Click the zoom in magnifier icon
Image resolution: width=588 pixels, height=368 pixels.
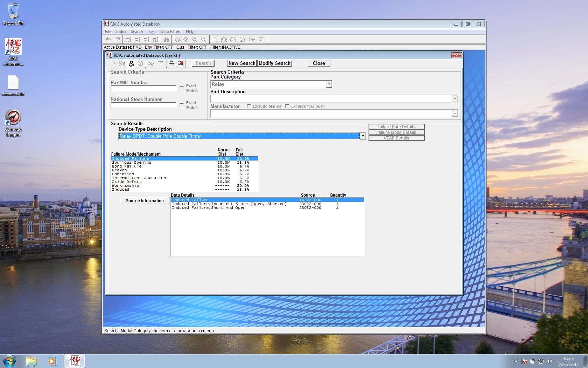point(195,40)
